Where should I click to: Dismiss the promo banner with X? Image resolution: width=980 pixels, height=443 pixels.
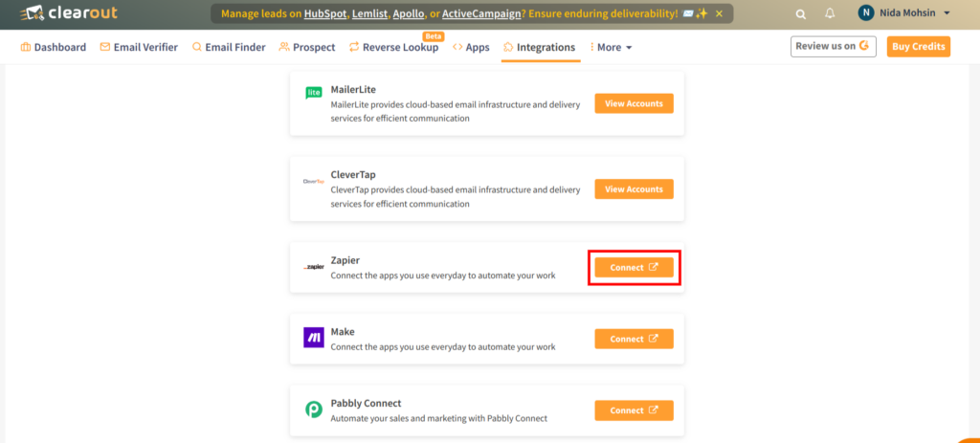click(x=720, y=13)
